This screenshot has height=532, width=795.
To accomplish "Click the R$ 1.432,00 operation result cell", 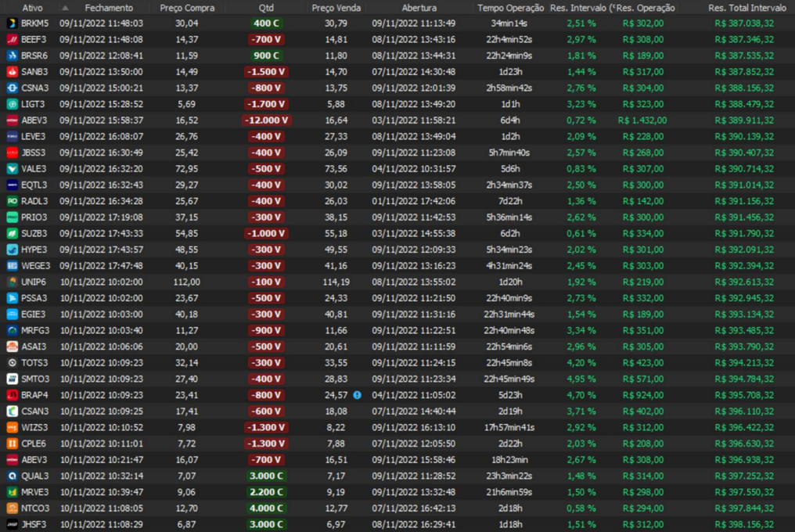I will (x=642, y=120).
